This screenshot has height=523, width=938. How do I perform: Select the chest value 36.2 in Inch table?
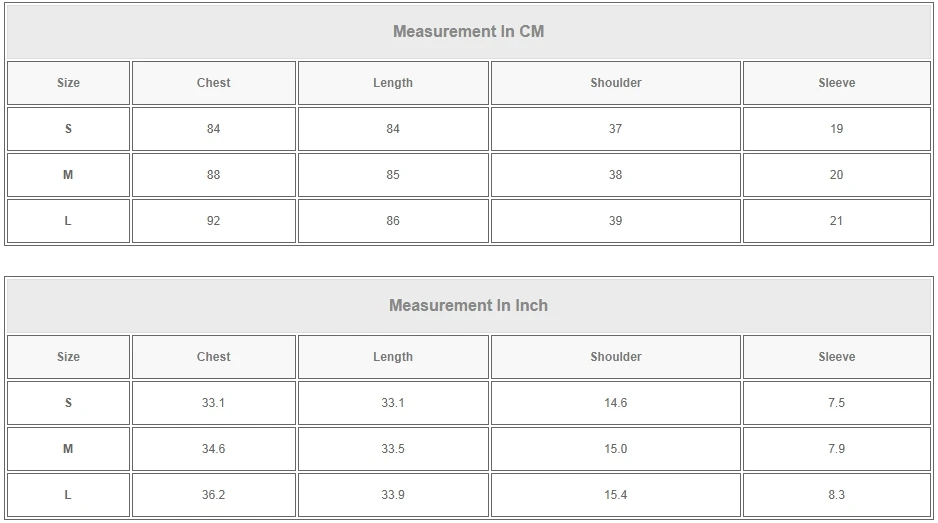213,495
